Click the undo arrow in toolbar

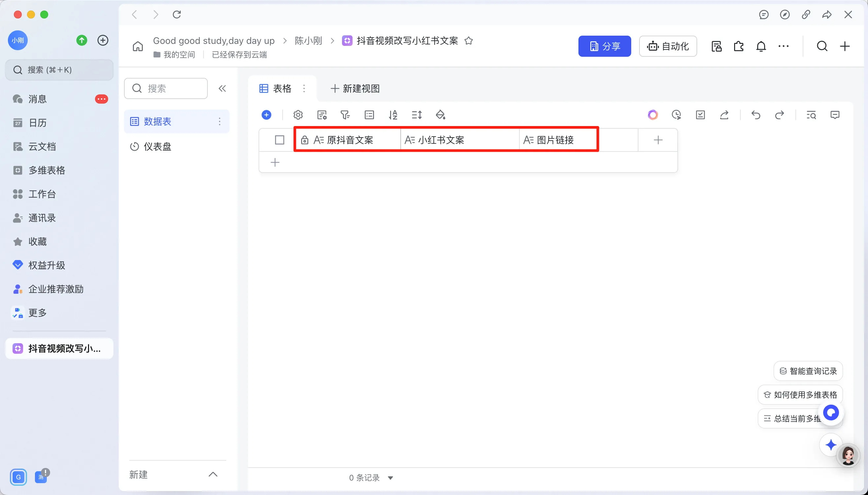pos(756,115)
